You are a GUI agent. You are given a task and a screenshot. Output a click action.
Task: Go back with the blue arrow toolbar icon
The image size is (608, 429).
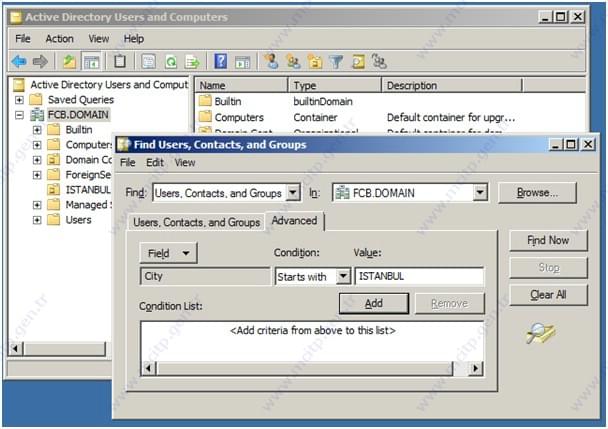pyautogui.click(x=19, y=61)
